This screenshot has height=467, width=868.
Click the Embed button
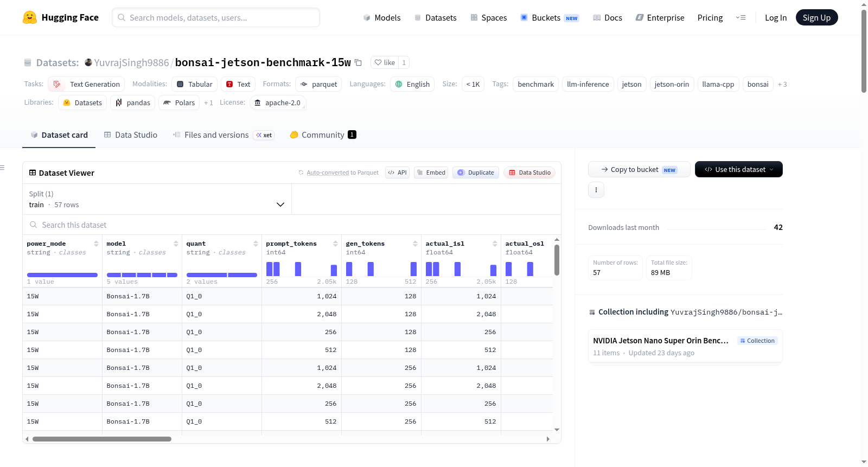point(431,172)
